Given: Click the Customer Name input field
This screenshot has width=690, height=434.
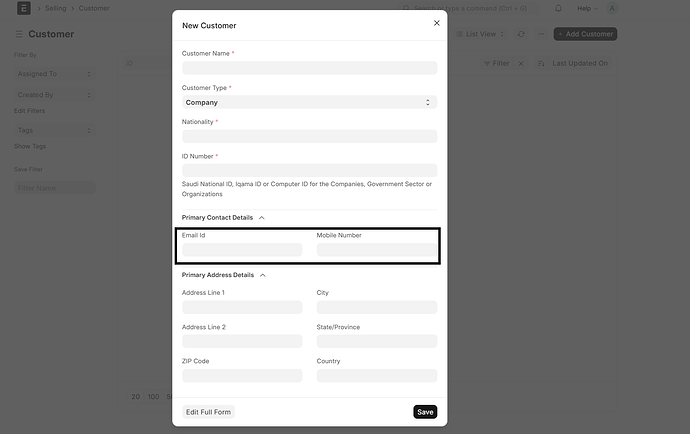Looking at the screenshot, I should (x=309, y=68).
